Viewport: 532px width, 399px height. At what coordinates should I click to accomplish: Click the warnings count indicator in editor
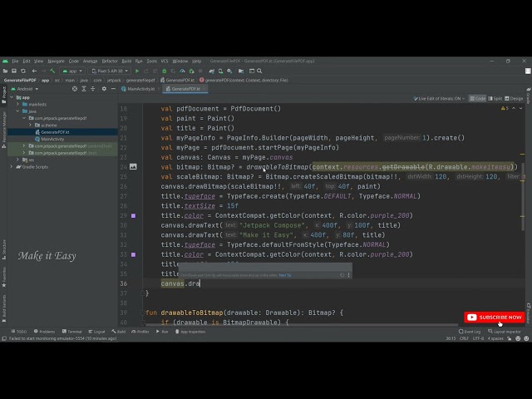click(505, 108)
